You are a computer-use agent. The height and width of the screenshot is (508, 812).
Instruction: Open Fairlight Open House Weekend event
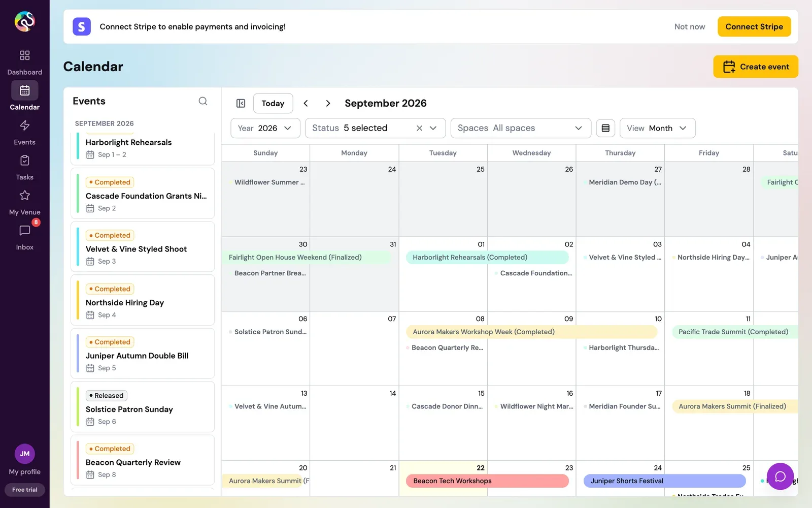(x=307, y=258)
